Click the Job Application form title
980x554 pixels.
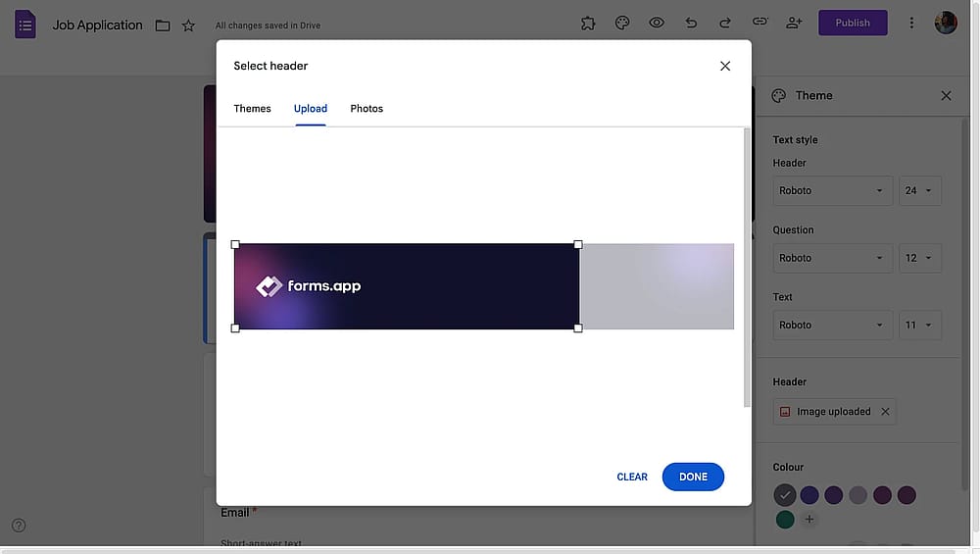[97, 25]
